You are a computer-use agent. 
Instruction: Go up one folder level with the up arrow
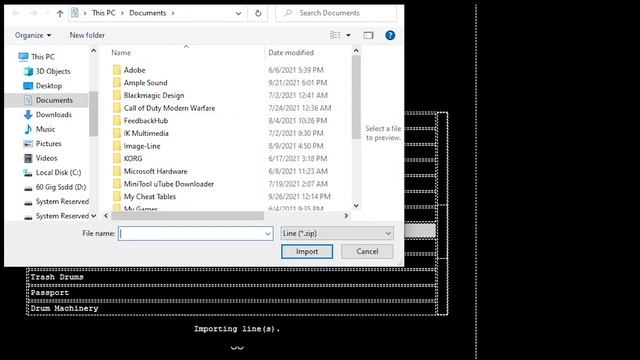(60, 13)
